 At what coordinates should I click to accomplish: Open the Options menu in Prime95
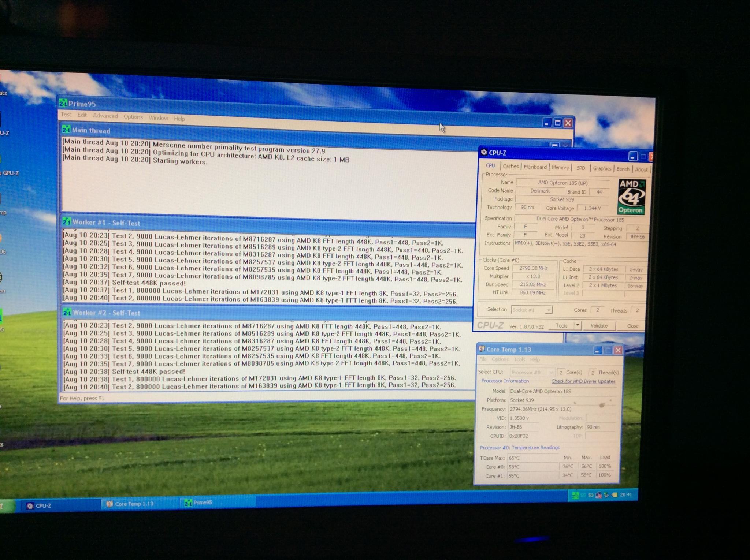point(133,117)
